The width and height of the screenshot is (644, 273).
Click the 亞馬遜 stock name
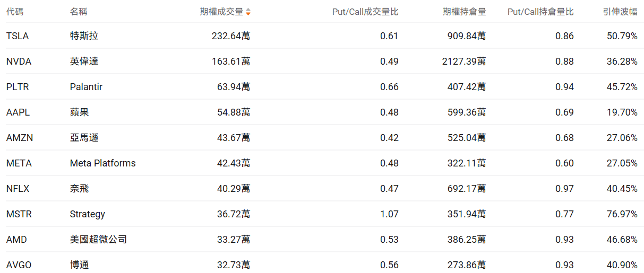(x=84, y=138)
